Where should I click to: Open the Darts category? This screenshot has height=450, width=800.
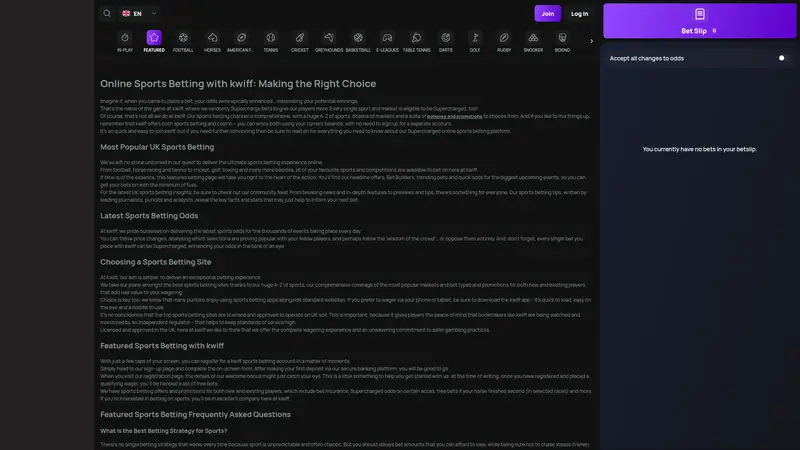pos(445,41)
